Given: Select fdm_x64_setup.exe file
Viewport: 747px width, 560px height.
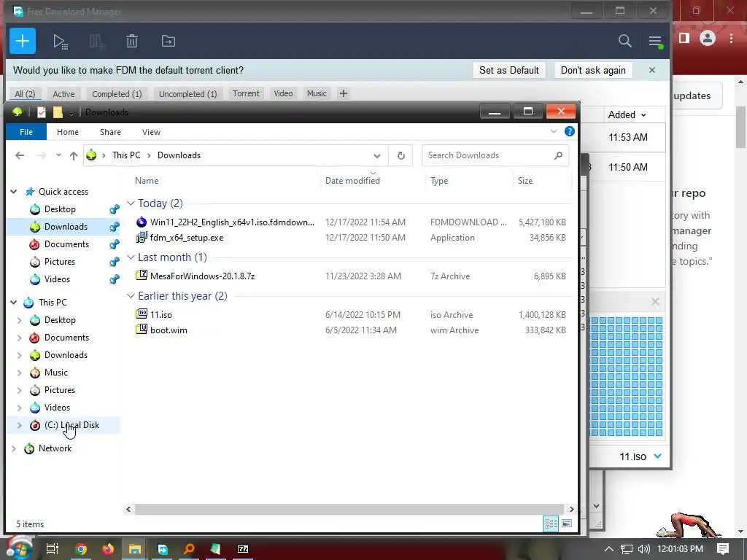Looking at the screenshot, I should coord(186,238).
